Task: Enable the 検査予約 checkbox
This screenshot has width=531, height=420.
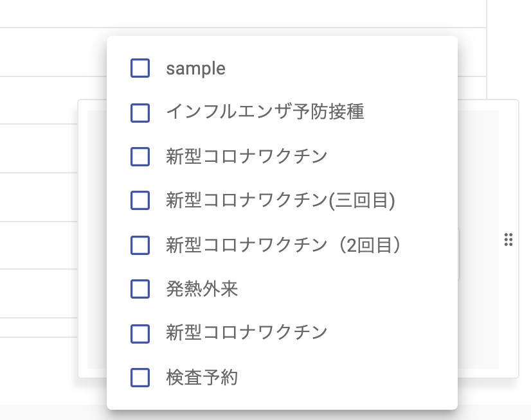Action: click(x=140, y=378)
